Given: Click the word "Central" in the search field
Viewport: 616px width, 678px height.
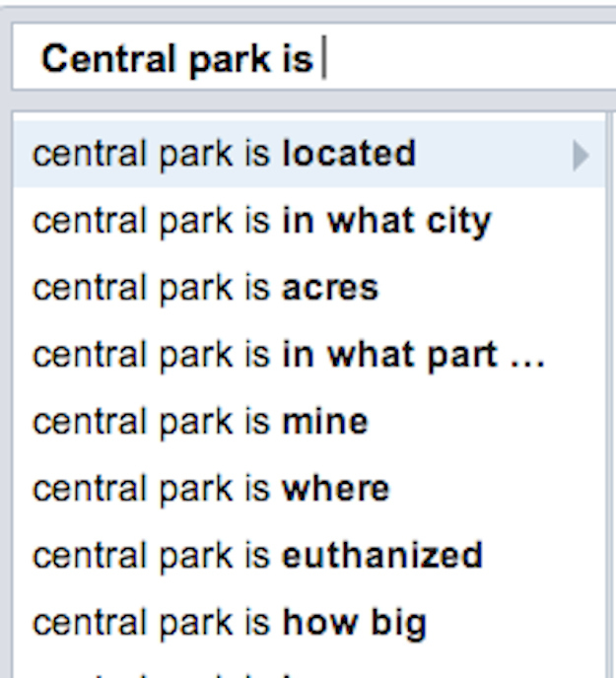Looking at the screenshot, I should point(94,59).
